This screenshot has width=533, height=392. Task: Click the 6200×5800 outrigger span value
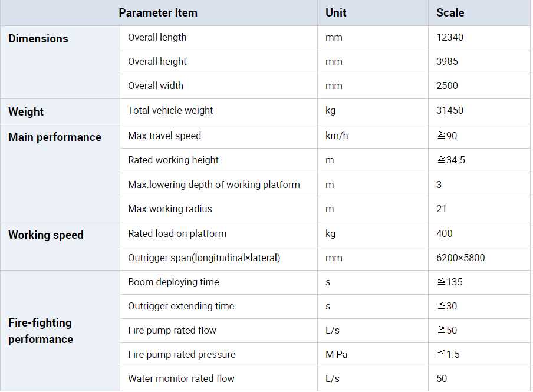click(460, 258)
